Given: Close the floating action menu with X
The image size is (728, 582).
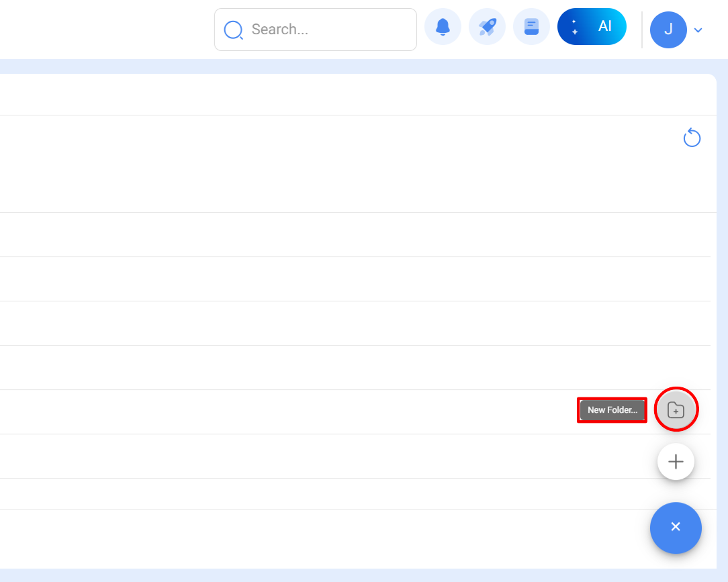Looking at the screenshot, I should pyautogui.click(x=676, y=528).
